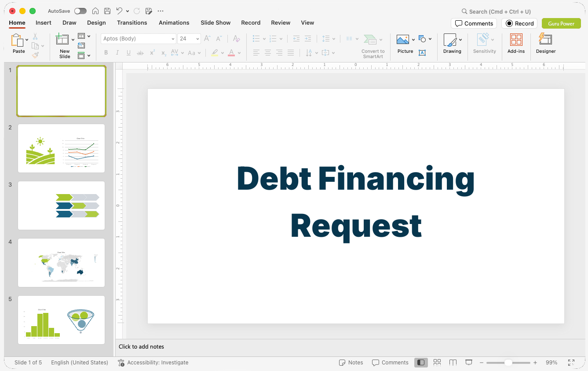Click the Clear Formatting icon
Viewport: 588px width, 371px height.
(237, 39)
